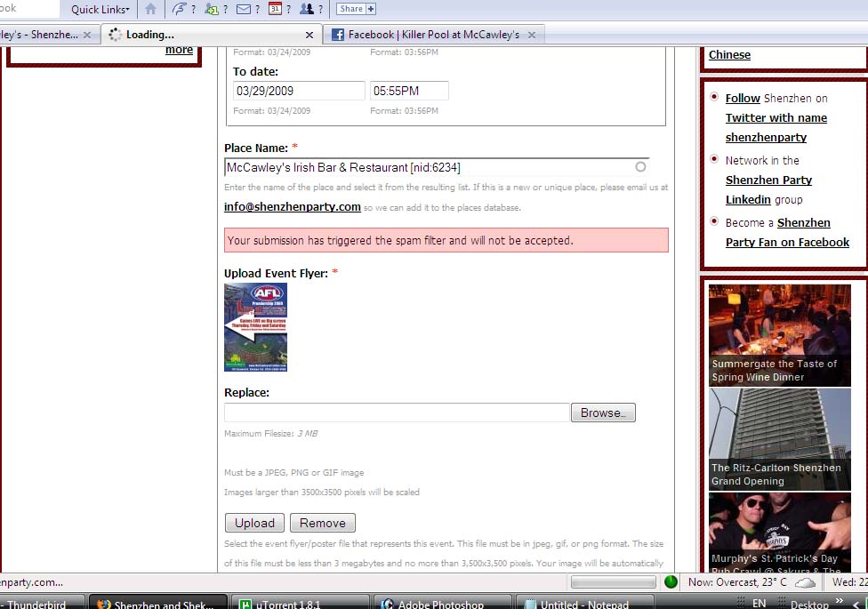
Task: Click 'Now: Overcast, 23° C' weather text
Action: click(737, 581)
